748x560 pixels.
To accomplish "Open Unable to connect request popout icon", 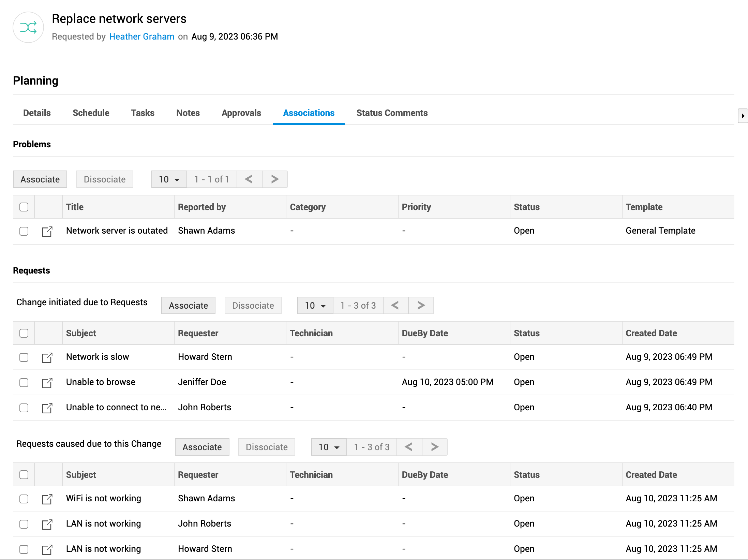I will pyautogui.click(x=47, y=408).
